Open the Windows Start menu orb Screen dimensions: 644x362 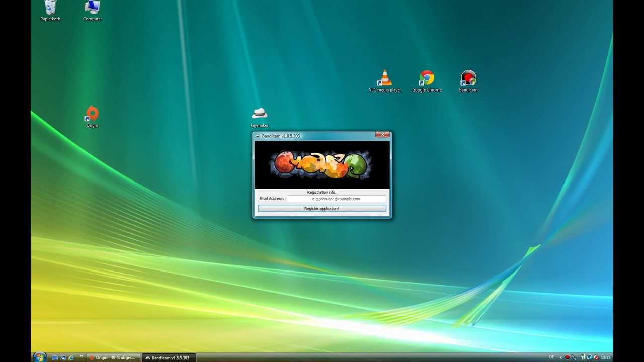(40, 357)
